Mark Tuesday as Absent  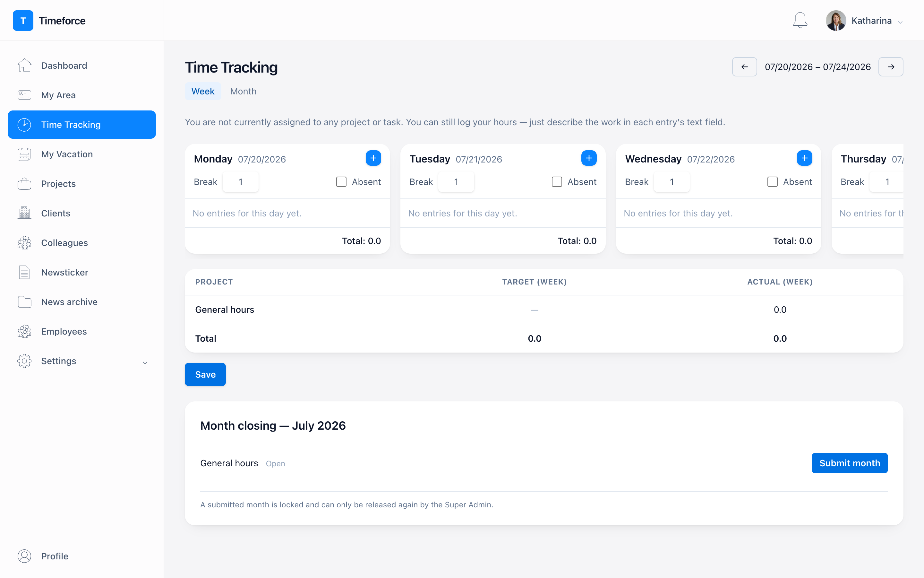point(557,182)
